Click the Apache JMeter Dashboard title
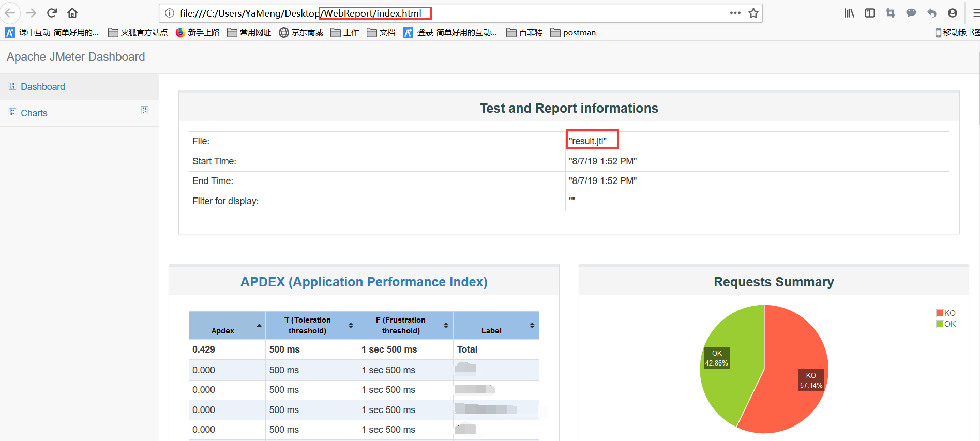This screenshot has width=980, height=441. click(76, 57)
